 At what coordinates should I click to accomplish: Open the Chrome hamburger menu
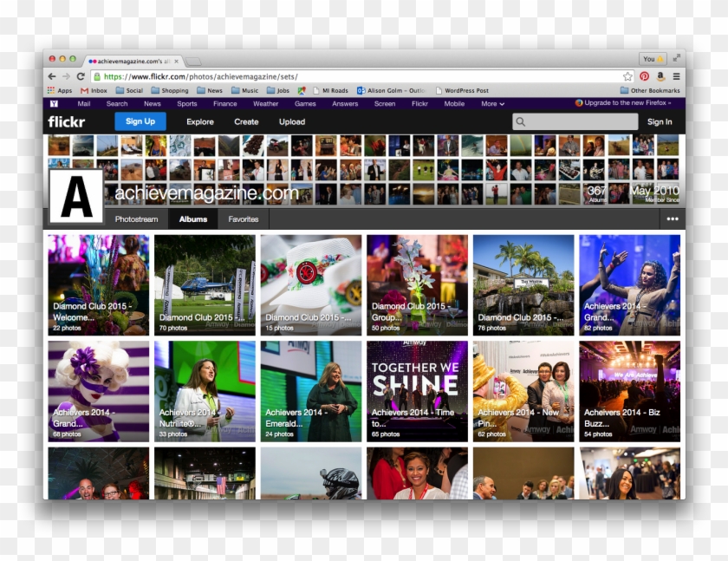[x=676, y=76]
